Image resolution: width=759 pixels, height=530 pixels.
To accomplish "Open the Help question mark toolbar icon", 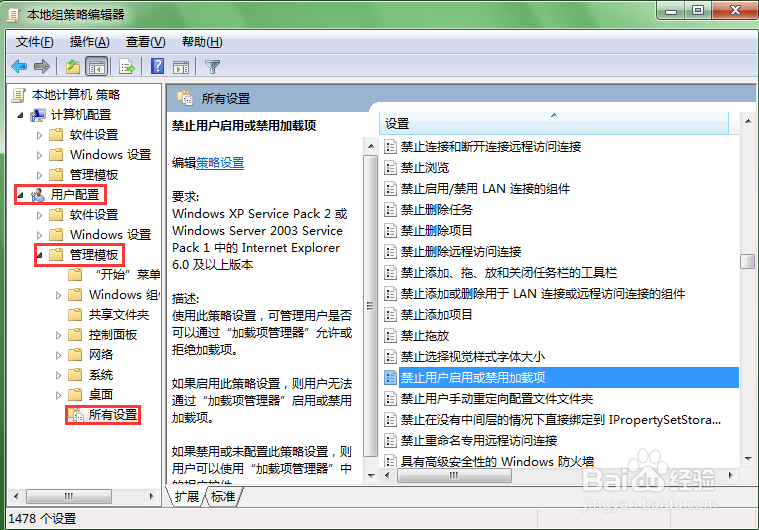I will point(157,66).
